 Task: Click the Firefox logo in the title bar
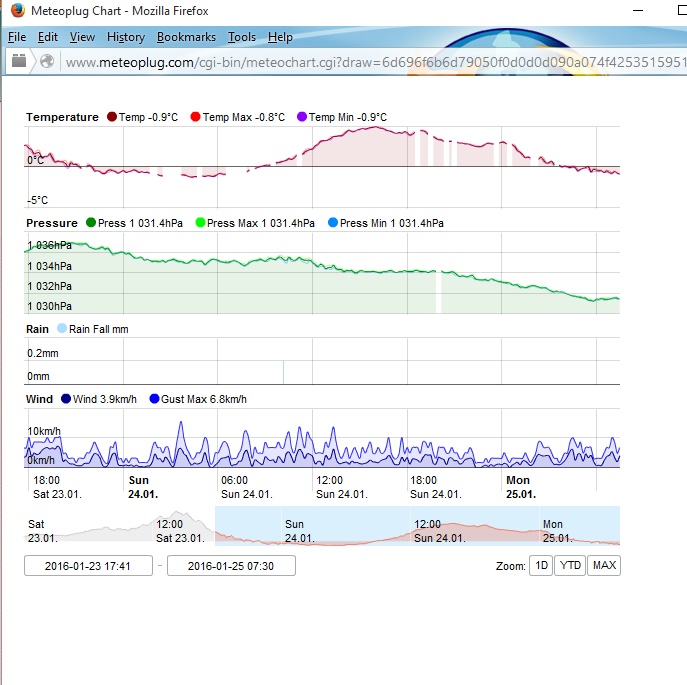pyautogui.click(x=17, y=12)
